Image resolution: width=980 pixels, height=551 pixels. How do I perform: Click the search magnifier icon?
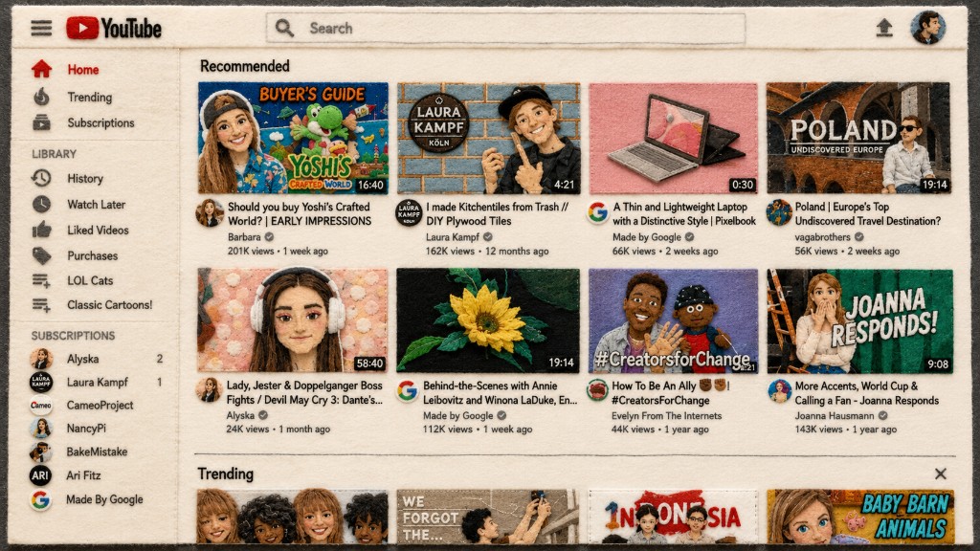(284, 28)
